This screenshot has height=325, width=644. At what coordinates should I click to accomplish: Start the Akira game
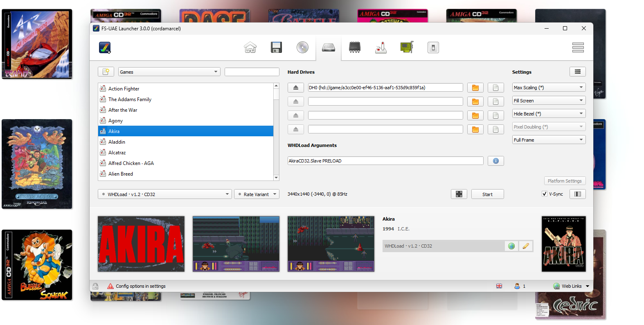pyautogui.click(x=487, y=194)
